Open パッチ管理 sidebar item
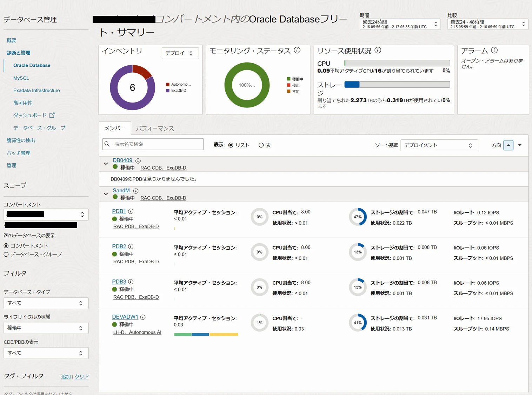The image size is (532, 395). (18, 153)
